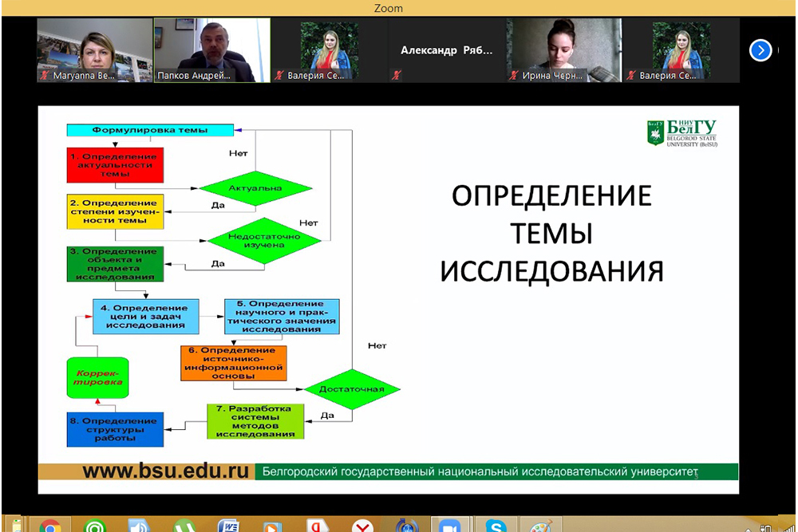Open Yandex Browser in the taskbar
Viewport: 798px width, 532px height.
(363, 526)
